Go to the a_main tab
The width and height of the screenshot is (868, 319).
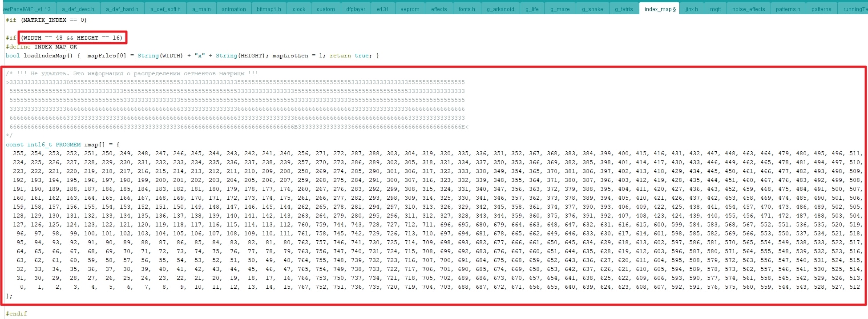pos(202,9)
